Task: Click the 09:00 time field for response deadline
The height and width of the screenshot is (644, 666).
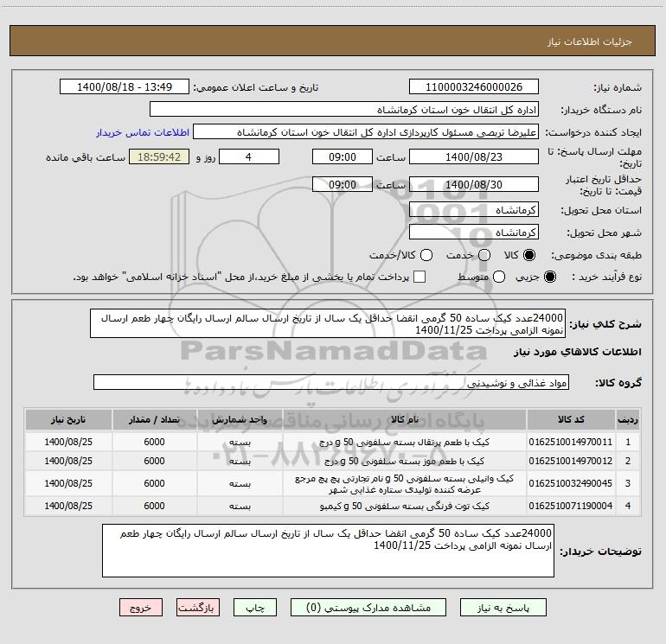Action: [343, 156]
